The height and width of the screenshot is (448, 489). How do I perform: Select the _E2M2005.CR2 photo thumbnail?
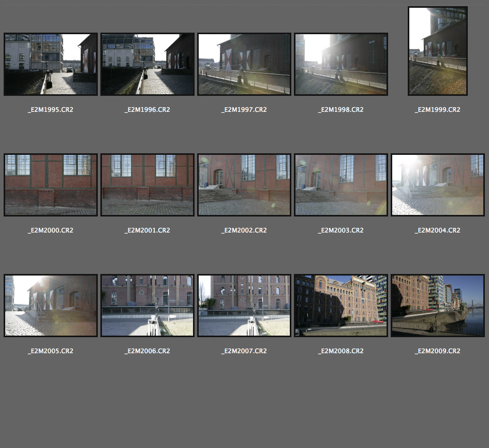pos(50,306)
